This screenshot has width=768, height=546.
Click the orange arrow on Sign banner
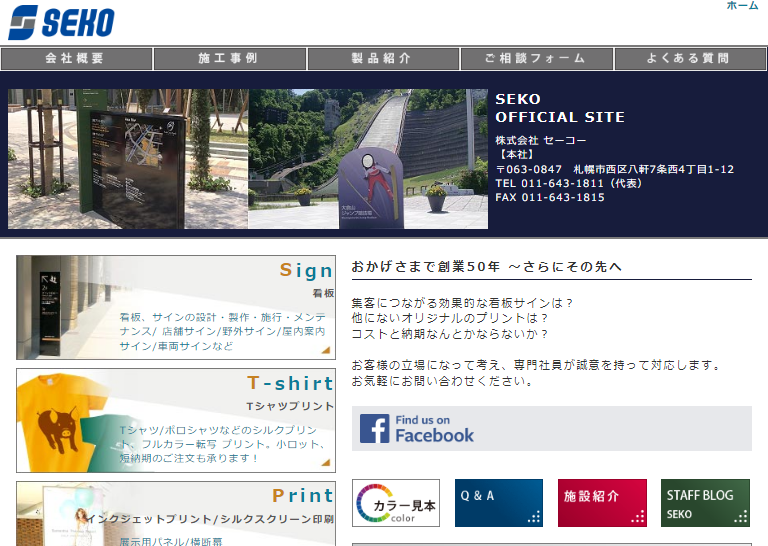pos(325,351)
